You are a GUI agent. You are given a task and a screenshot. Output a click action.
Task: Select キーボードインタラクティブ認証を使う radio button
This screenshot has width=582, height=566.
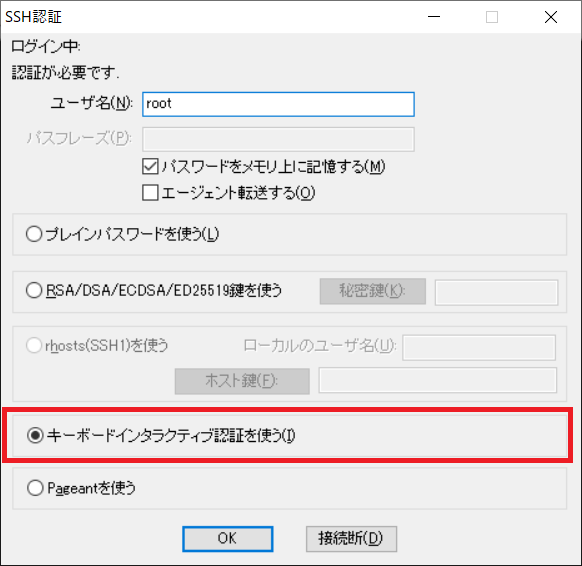point(35,435)
